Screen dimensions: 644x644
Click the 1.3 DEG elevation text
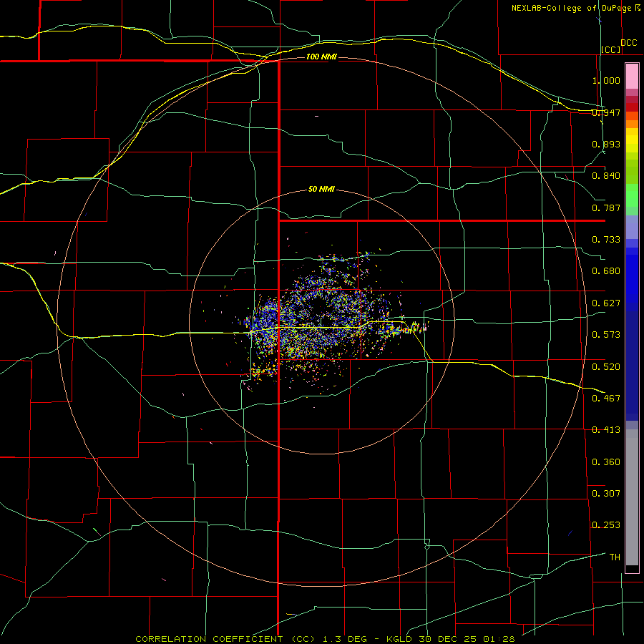[x=345, y=639]
